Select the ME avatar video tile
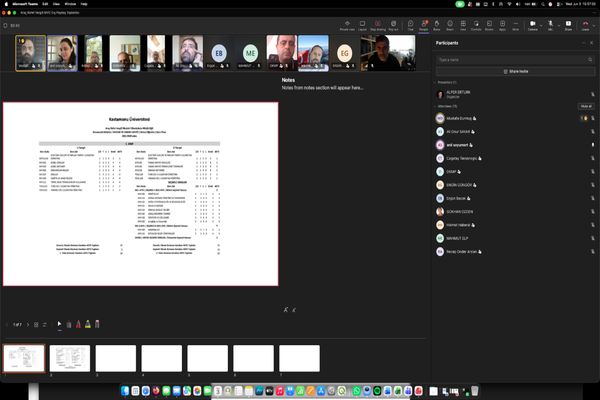 pyautogui.click(x=250, y=53)
